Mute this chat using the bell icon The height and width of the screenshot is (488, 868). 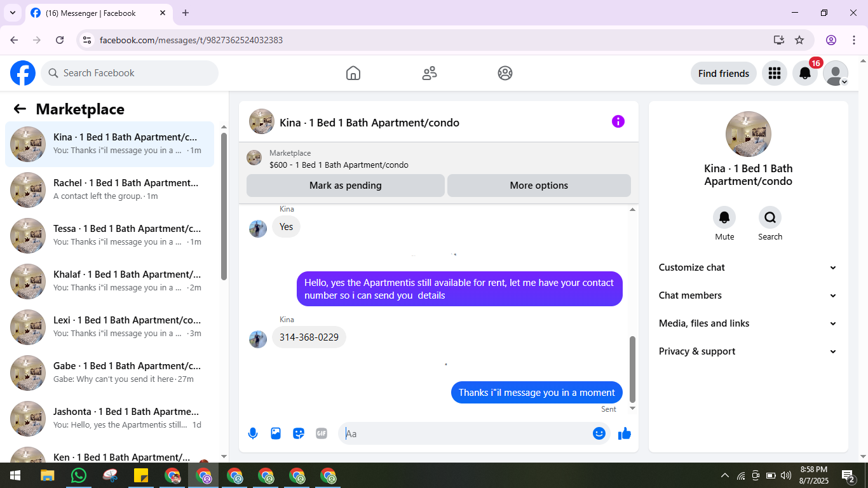[x=724, y=218]
